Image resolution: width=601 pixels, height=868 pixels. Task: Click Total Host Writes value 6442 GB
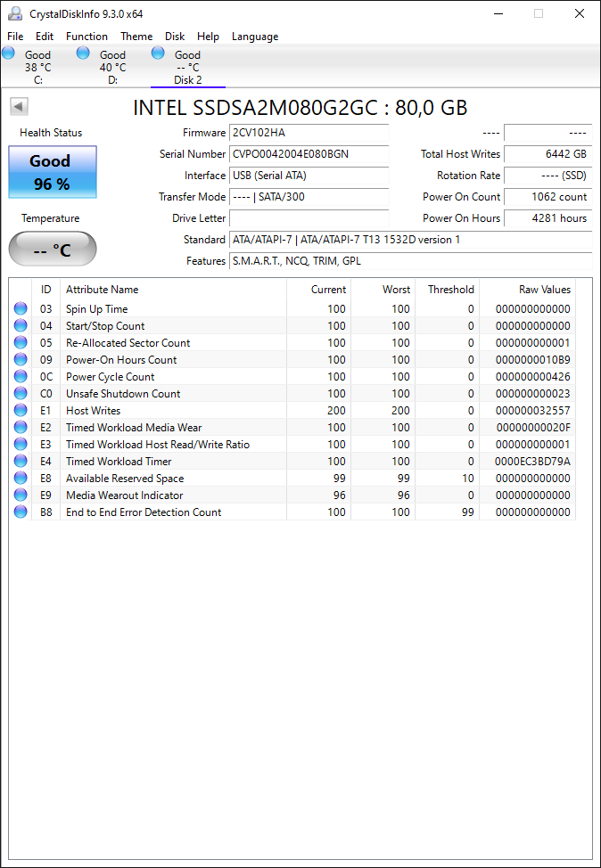click(x=548, y=154)
